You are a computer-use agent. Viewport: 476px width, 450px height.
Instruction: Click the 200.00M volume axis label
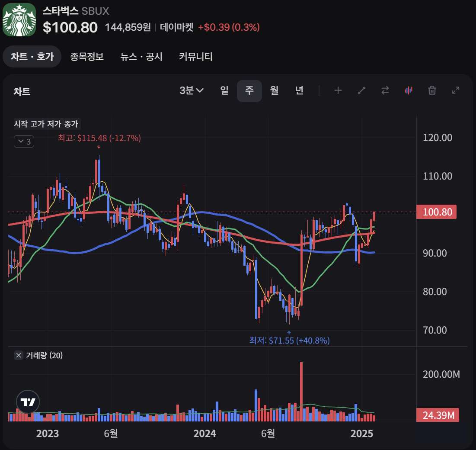pyautogui.click(x=441, y=374)
